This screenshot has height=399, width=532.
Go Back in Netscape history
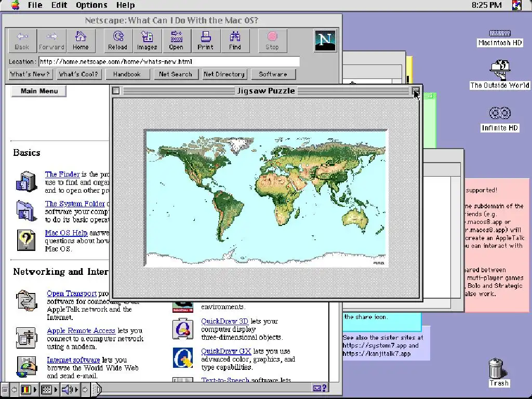coord(22,41)
